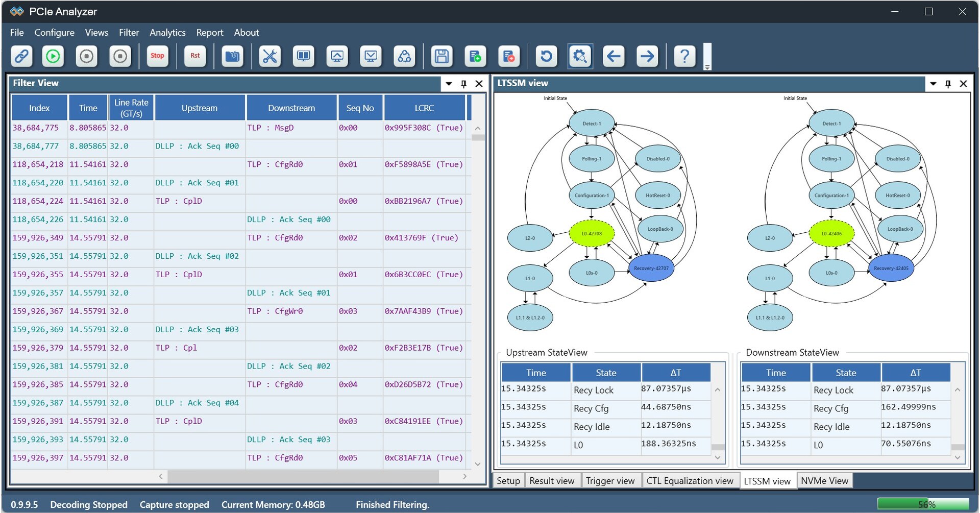Open the LTSSM view panel dropdown arrow
This screenshot has height=513, width=980.
(933, 84)
